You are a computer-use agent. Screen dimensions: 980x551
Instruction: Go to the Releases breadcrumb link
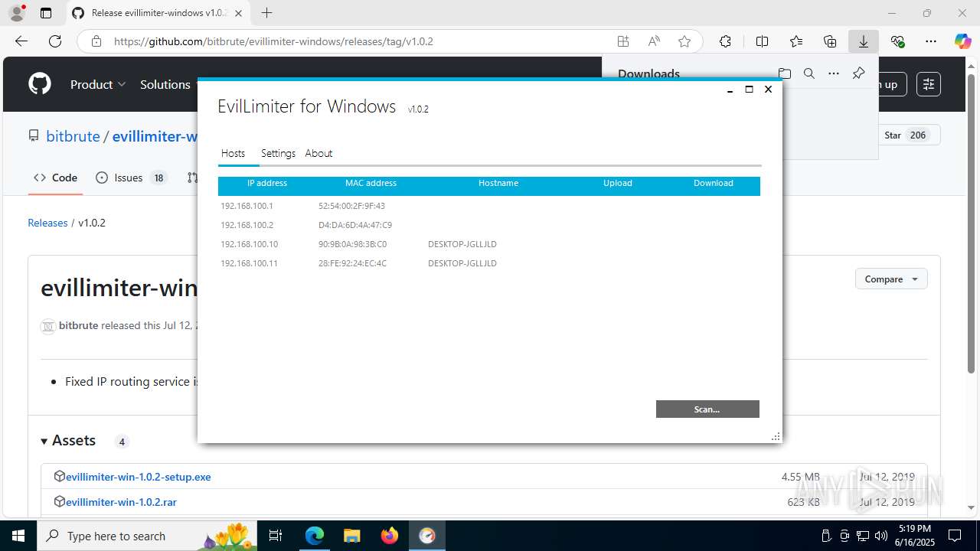(47, 223)
